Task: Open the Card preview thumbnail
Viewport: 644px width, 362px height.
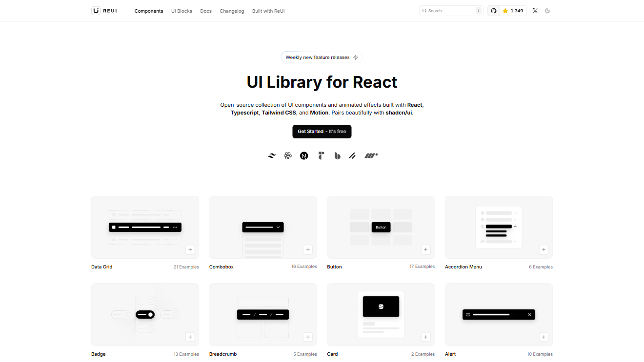Action: click(381, 314)
